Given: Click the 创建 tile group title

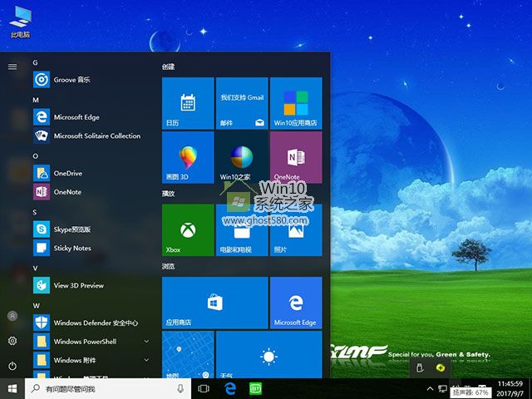Looking at the screenshot, I should (x=168, y=66).
